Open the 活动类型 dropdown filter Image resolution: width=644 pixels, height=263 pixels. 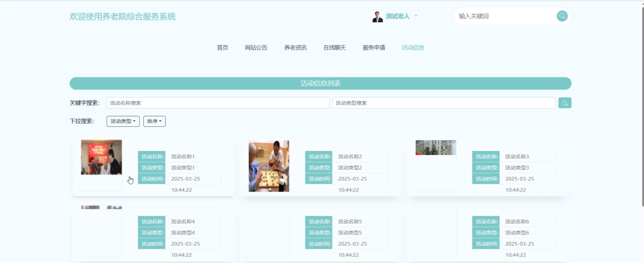[x=123, y=121]
